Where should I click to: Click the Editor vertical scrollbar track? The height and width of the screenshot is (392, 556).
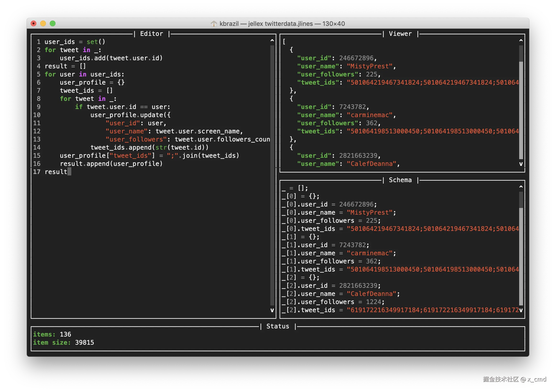272,175
